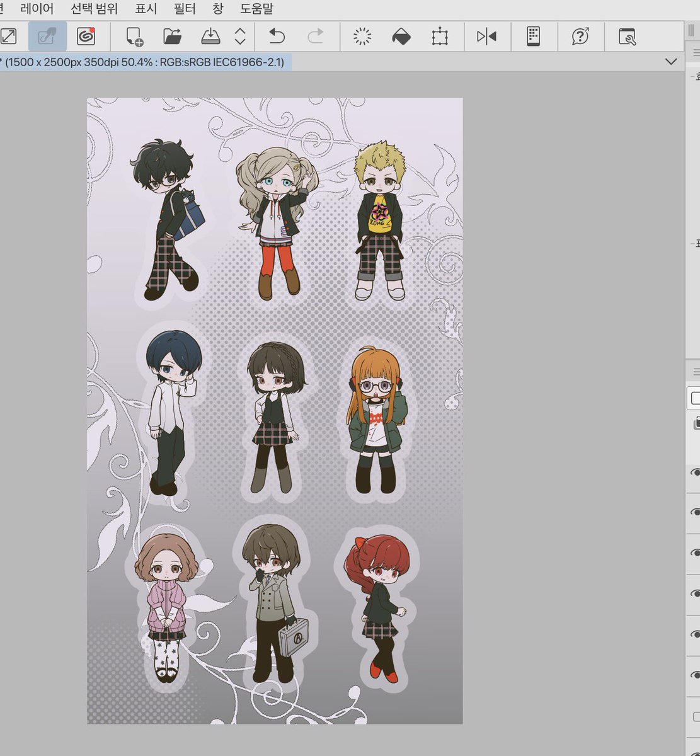Open a file with the folder icon
700x756 pixels.
pos(172,37)
